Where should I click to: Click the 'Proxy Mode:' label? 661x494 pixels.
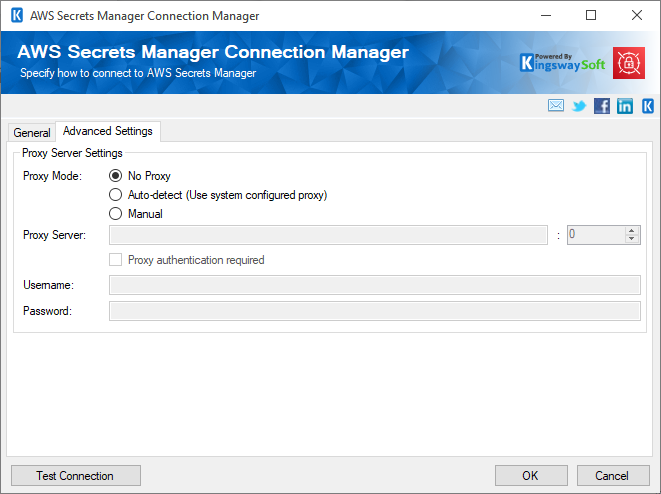[x=52, y=176]
